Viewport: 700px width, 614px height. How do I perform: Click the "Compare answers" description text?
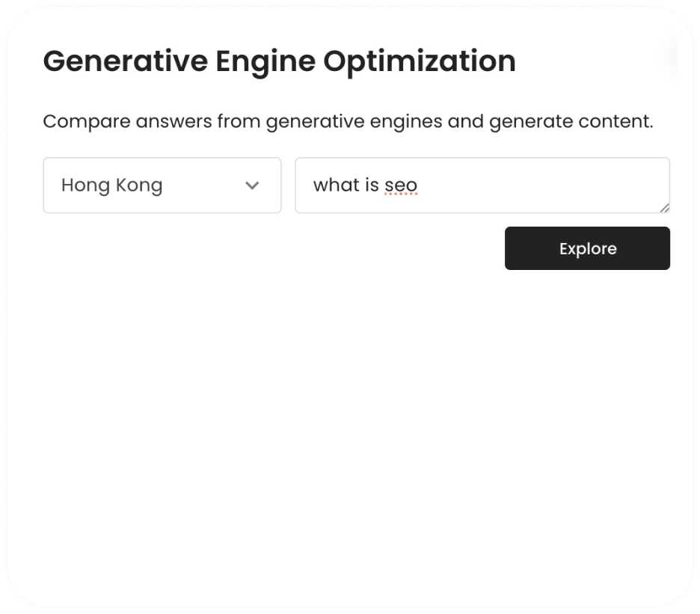[x=348, y=121]
